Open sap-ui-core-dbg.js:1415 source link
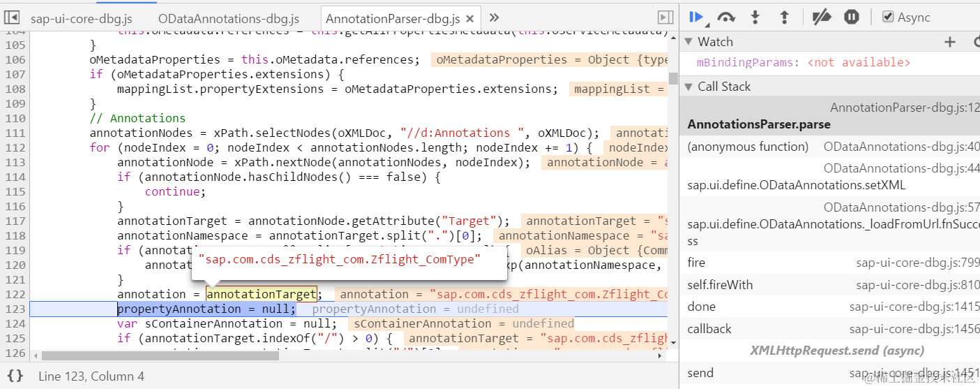 click(914, 307)
